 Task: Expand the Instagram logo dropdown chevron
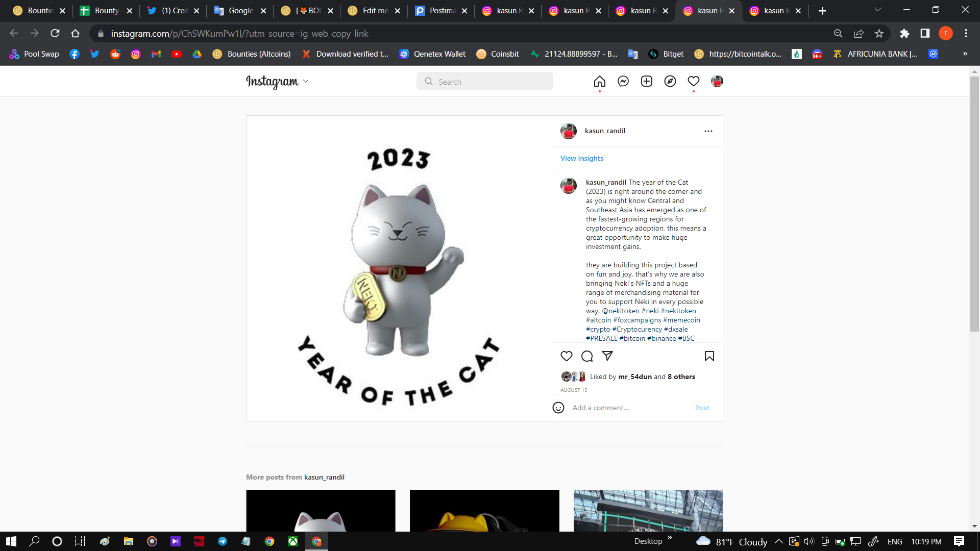coord(306,82)
